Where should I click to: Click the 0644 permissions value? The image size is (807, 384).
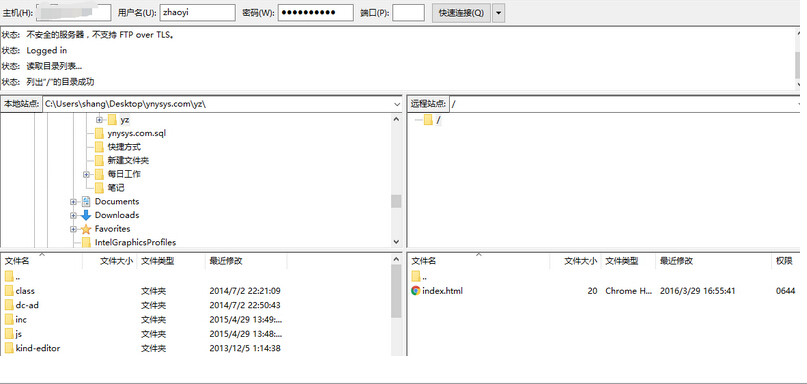[785, 291]
